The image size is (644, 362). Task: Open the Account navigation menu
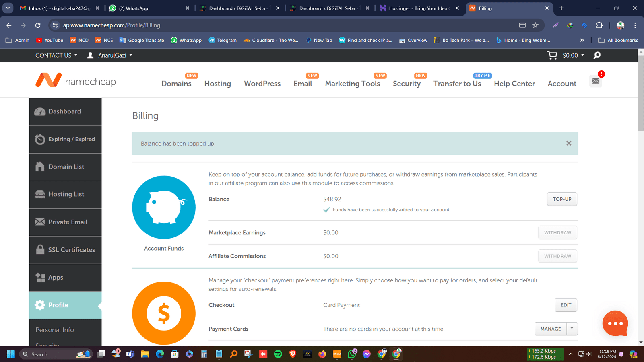coord(562,84)
